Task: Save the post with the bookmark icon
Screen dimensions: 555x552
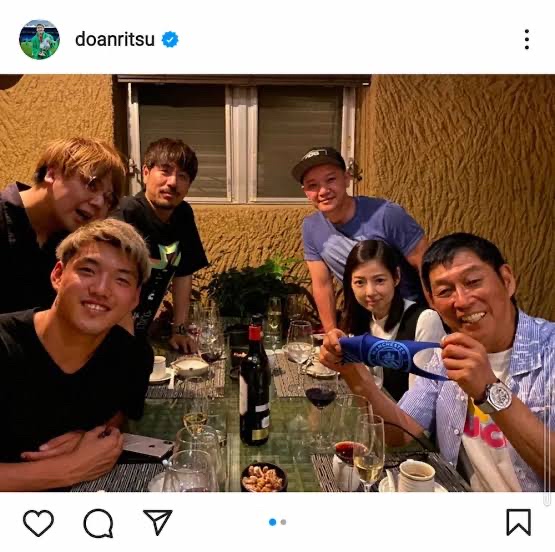Action: [519, 522]
